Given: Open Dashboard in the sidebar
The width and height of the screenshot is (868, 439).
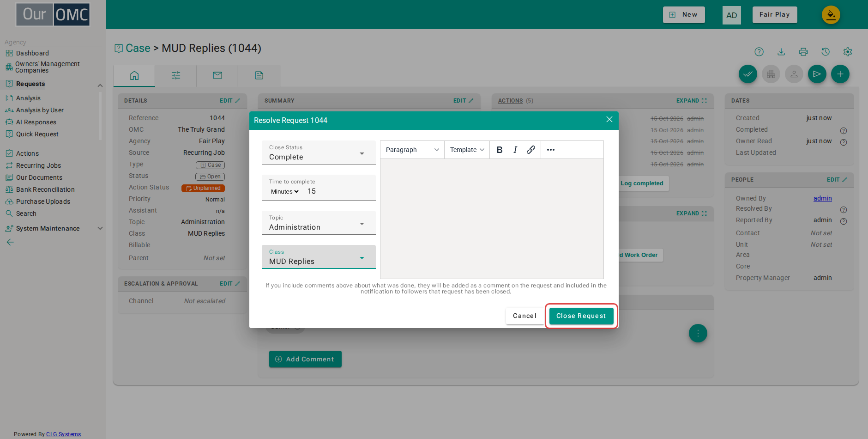Looking at the screenshot, I should click(32, 53).
